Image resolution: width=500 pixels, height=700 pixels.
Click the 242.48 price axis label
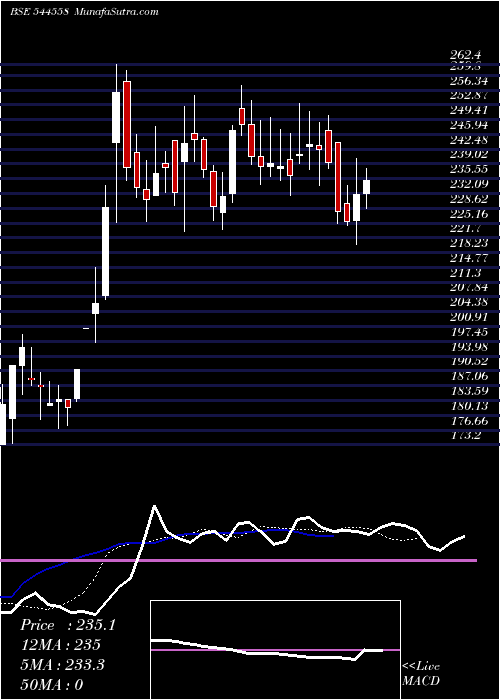pyautogui.click(x=469, y=140)
